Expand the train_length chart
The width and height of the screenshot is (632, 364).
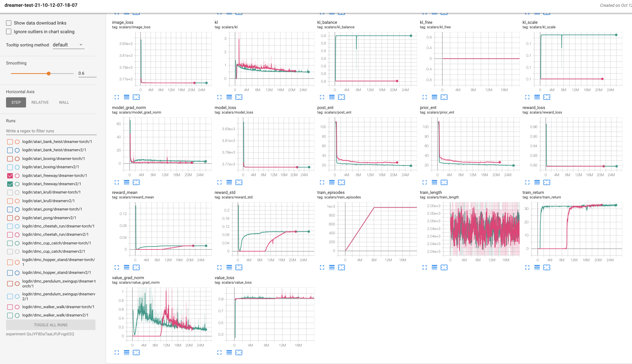click(424, 267)
